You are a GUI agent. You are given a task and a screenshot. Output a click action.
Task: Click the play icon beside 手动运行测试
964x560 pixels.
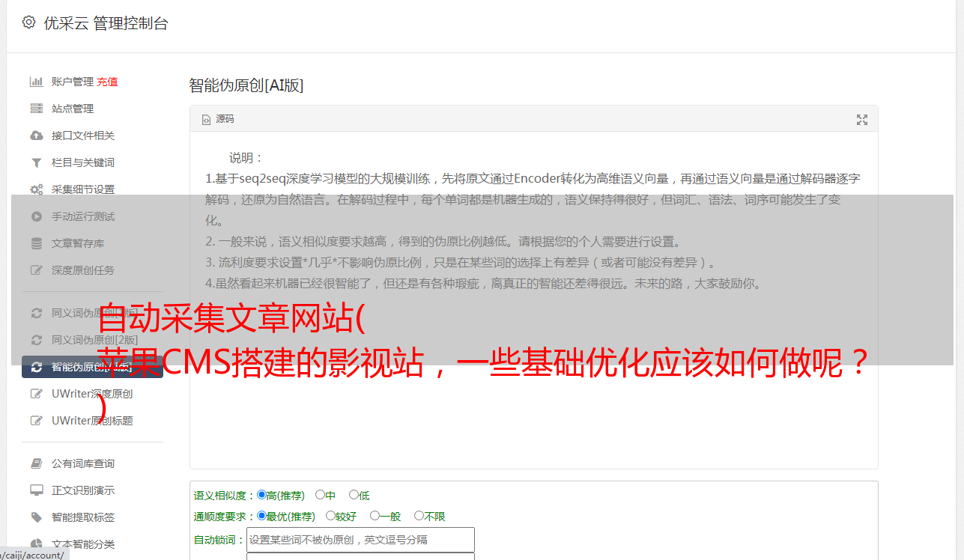coord(36,216)
